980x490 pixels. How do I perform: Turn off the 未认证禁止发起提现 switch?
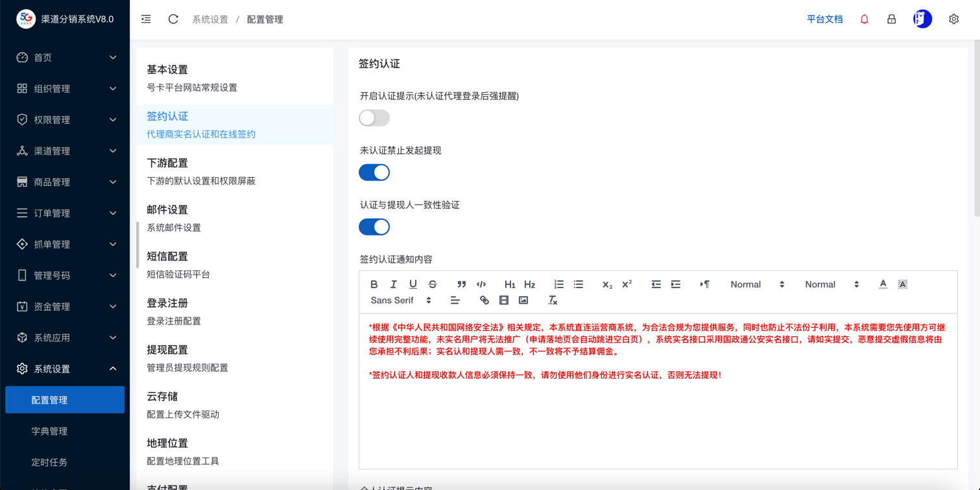coord(374,173)
